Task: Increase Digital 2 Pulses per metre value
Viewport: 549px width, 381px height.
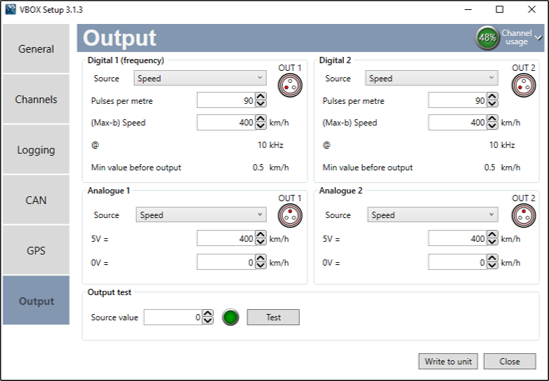Action: point(492,97)
